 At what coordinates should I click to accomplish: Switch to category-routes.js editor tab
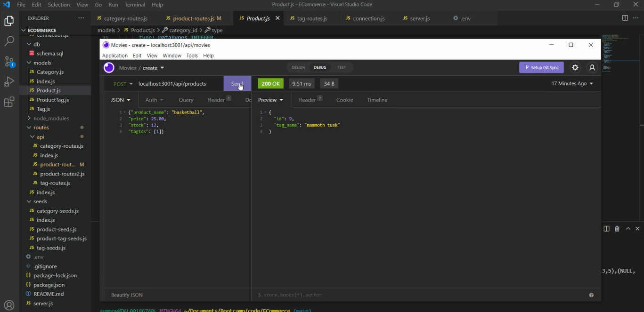[x=126, y=18]
